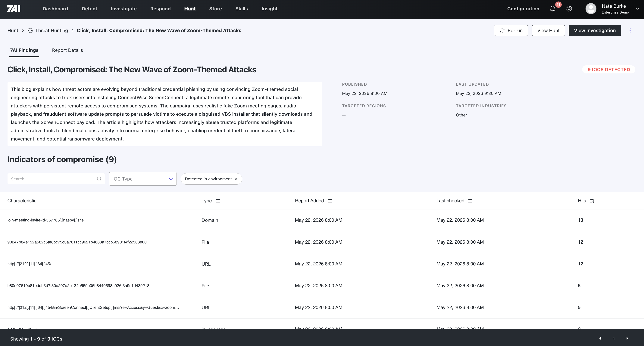Click the report description paragraph
This screenshot has width=644, height=346.
(x=164, y=114)
